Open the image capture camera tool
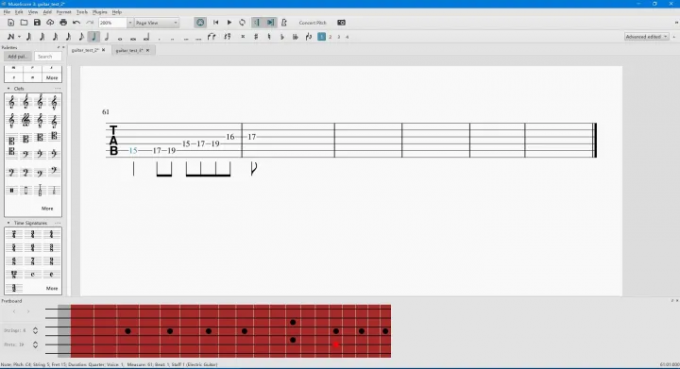The height and width of the screenshot is (369, 680). point(341,23)
